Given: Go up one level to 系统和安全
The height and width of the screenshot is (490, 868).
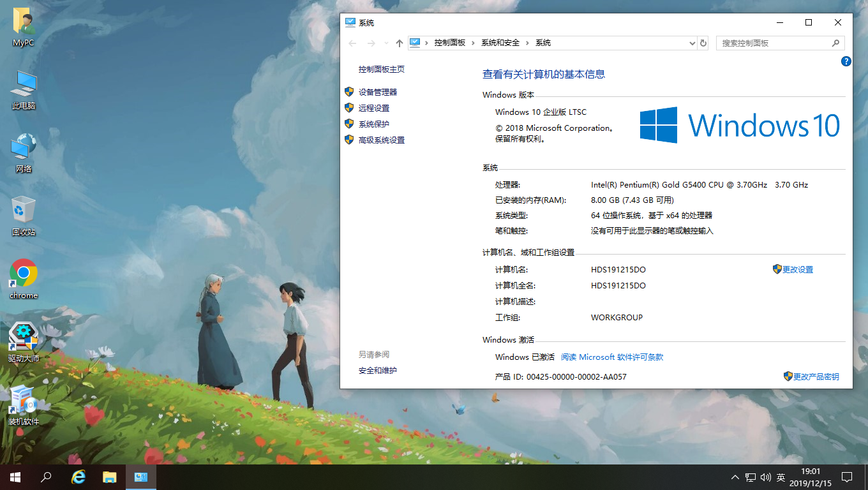Looking at the screenshot, I should tap(400, 43).
